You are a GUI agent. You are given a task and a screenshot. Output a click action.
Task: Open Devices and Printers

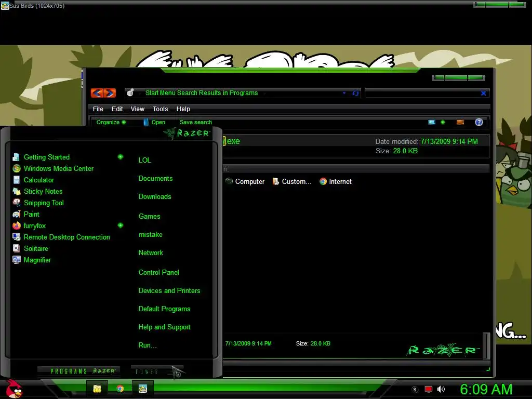[x=169, y=291]
